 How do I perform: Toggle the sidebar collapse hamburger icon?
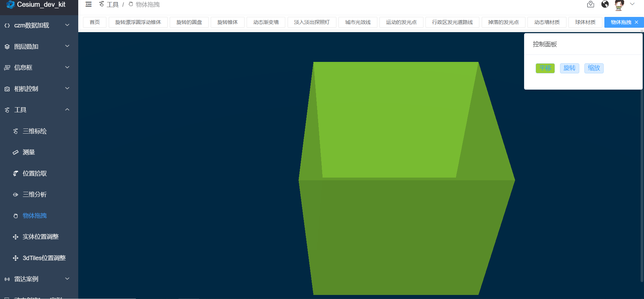88,4
